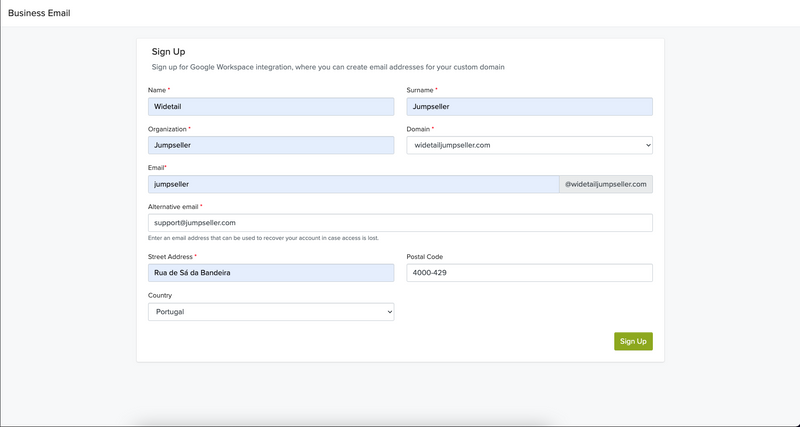The height and width of the screenshot is (427, 800).
Task: Click the account recovery email hint text
Action: [x=263, y=238]
